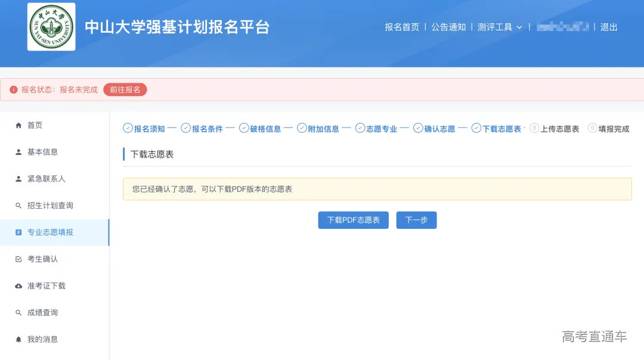644x360 pixels.
Task: Click the 下载PDF志愿表 button
Action: (353, 220)
